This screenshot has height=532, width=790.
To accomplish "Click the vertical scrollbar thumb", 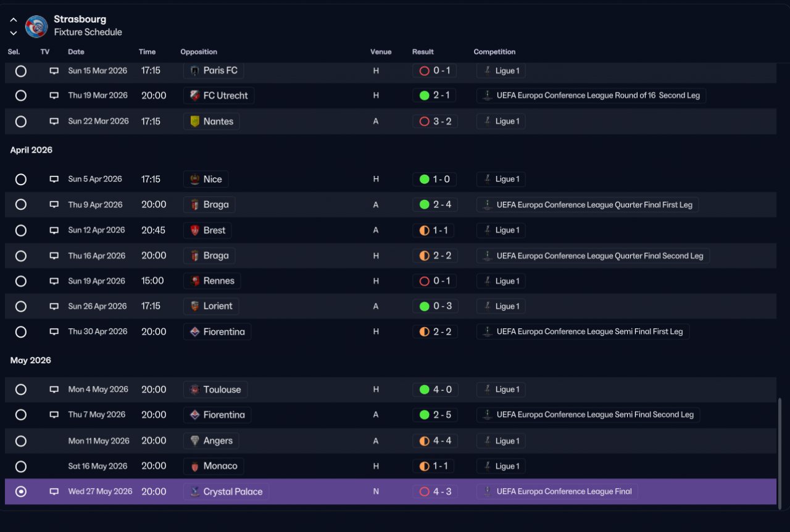I will [x=781, y=451].
